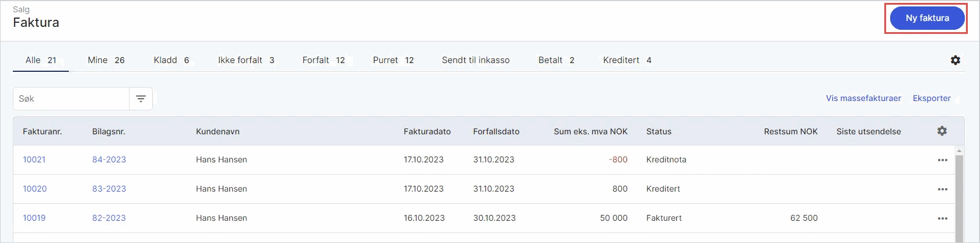Sort by the Fakturanr. column header
This screenshot has width=980, height=243.
tap(42, 131)
